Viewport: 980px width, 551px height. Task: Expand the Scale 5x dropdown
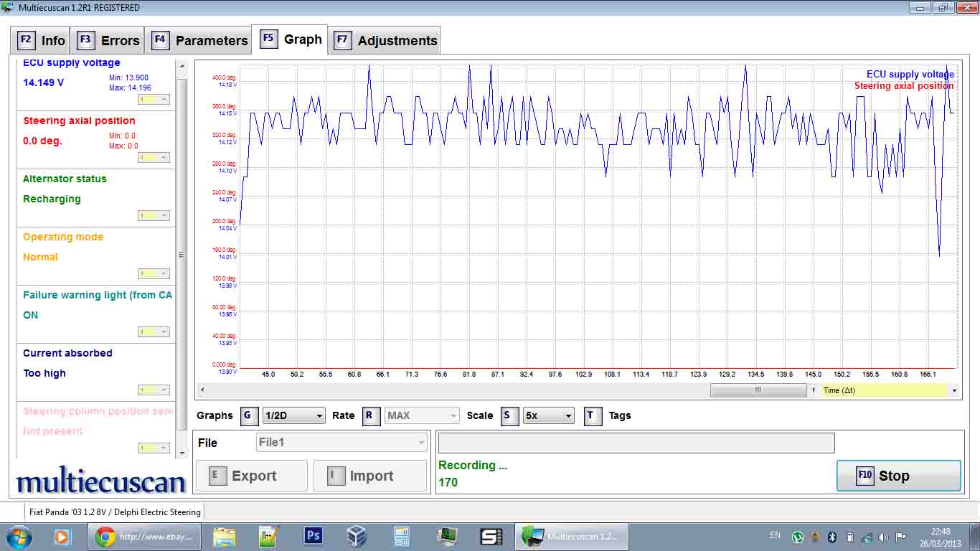tap(548, 415)
